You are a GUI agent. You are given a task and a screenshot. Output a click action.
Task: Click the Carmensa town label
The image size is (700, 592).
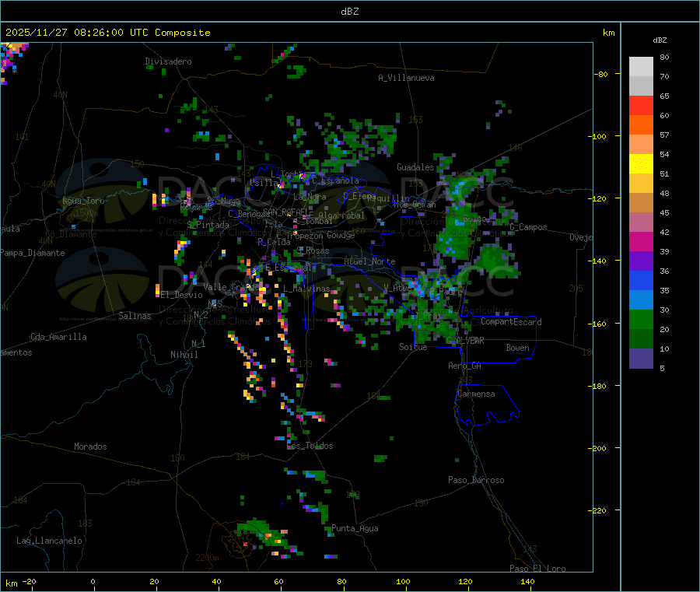point(476,394)
